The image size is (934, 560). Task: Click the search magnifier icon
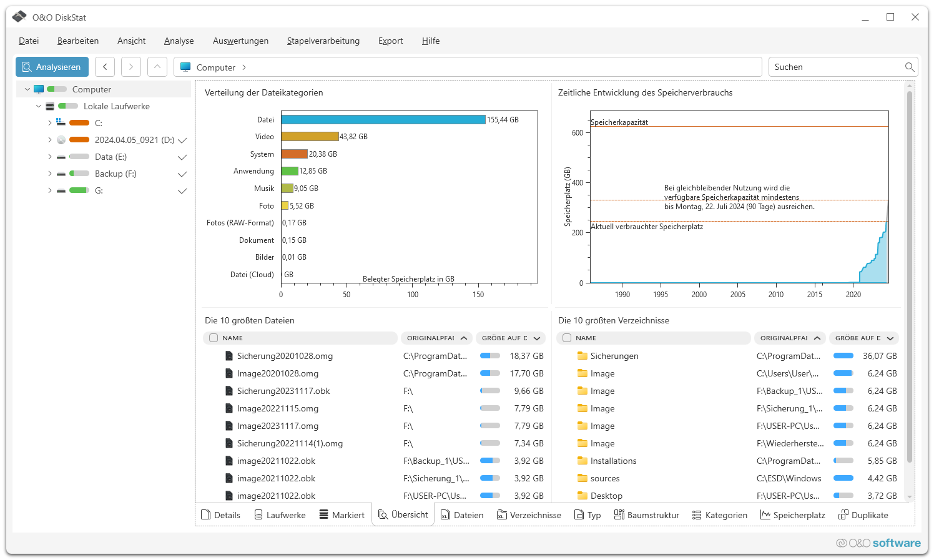pyautogui.click(x=910, y=67)
